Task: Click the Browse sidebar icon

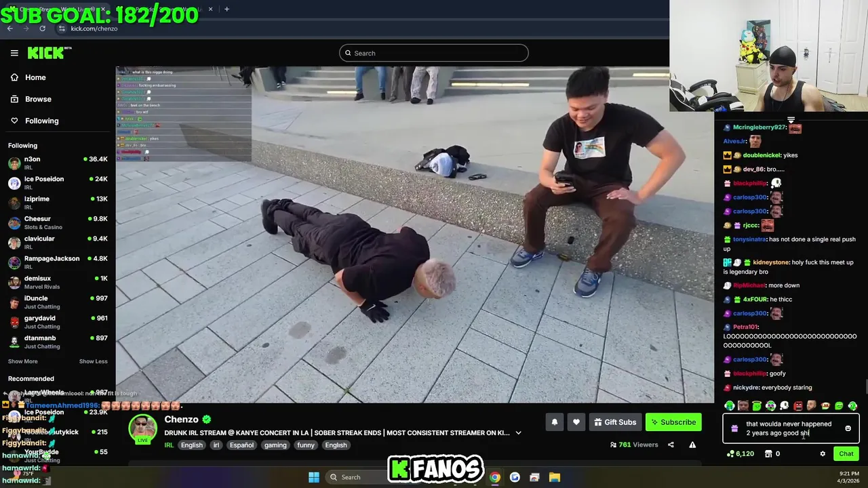Action: (14, 99)
